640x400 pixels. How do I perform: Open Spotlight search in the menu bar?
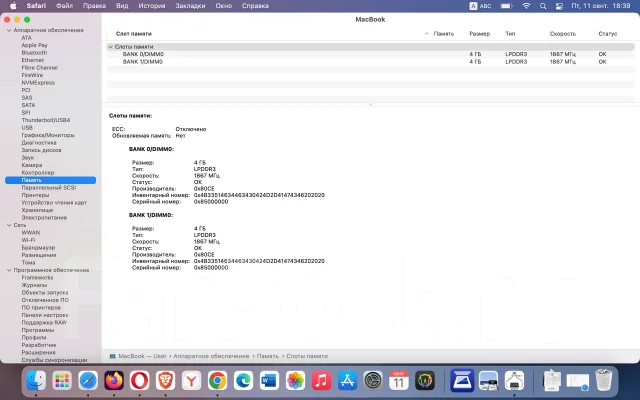[x=543, y=6]
